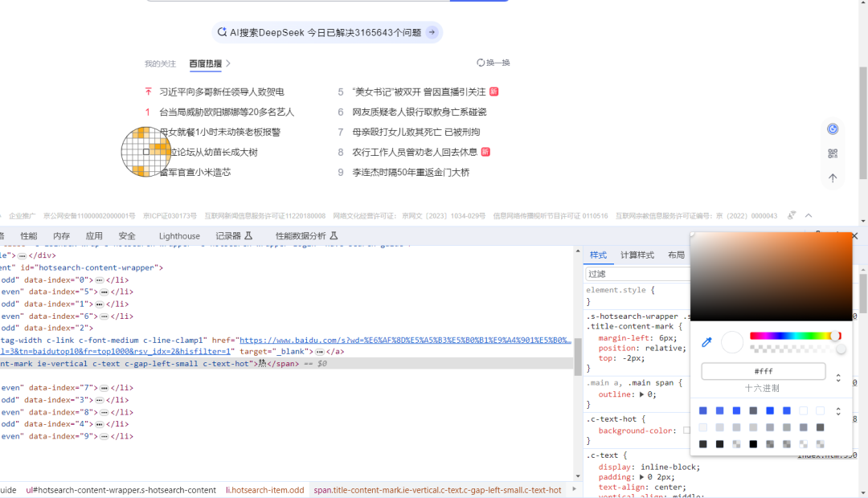Expand collapsed ellipsis for data-index="0" item
The image size is (868, 498).
click(x=100, y=280)
